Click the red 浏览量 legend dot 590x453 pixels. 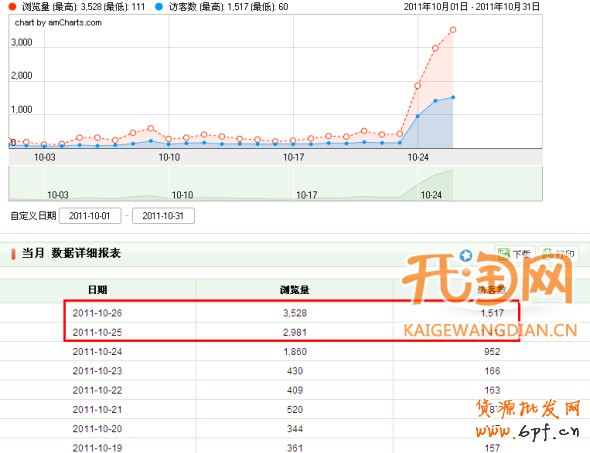point(12,7)
